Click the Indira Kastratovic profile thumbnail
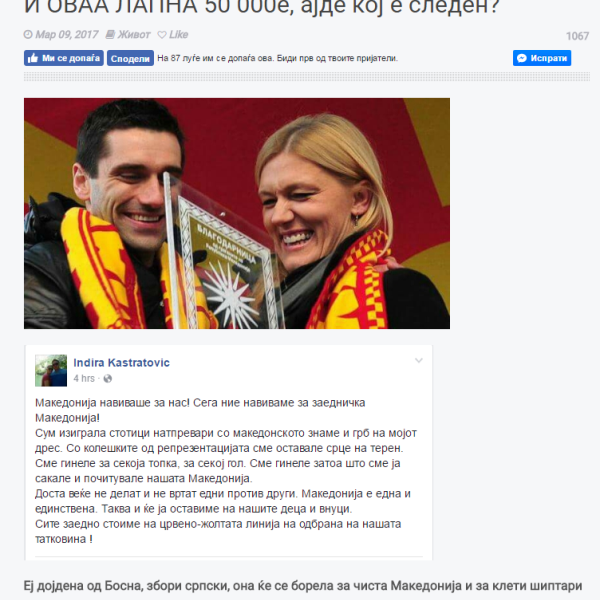This screenshot has width=600, height=600. pyautogui.click(x=51, y=370)
